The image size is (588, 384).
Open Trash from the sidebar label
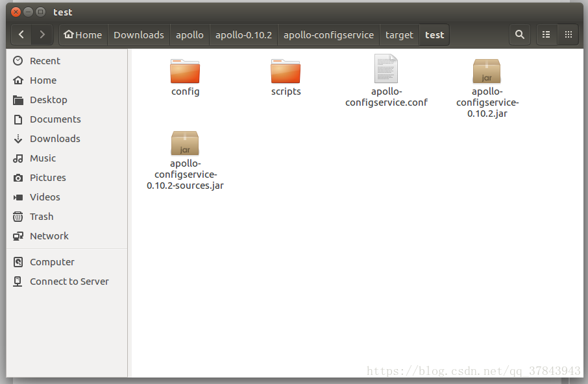pyautogui.click(x=42, y=217)
